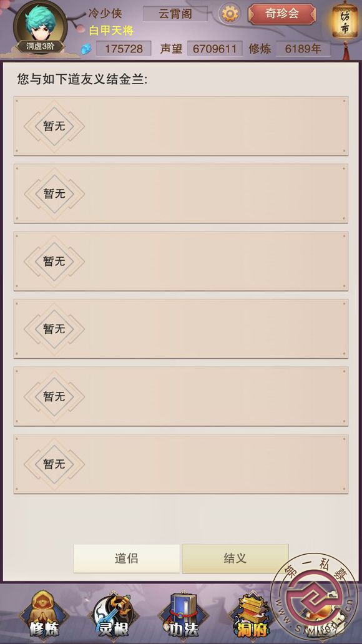Tap the 云霄阁 sect label
362x644 pixels.
point(175,14)
